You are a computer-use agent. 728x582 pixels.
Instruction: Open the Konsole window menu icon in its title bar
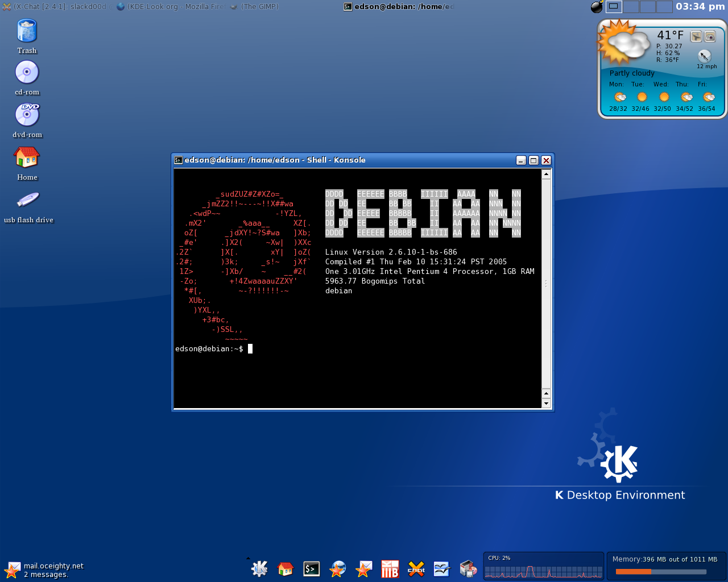[x=178, y=160]
